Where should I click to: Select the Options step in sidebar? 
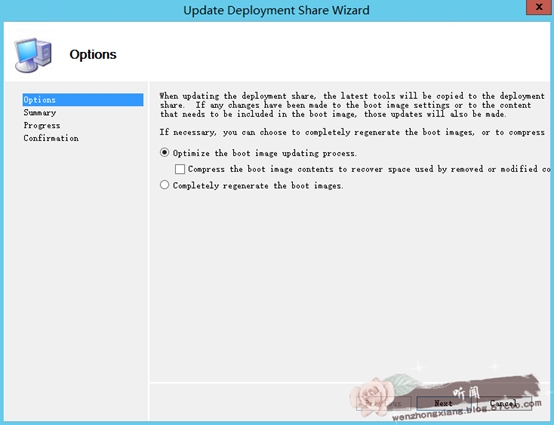coord(83,100)
